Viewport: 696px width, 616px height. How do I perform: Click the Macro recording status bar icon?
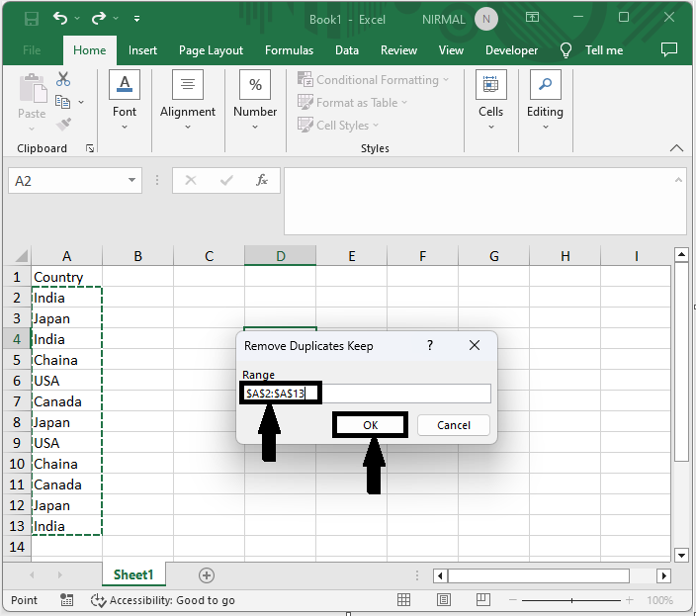click(66, 600)
